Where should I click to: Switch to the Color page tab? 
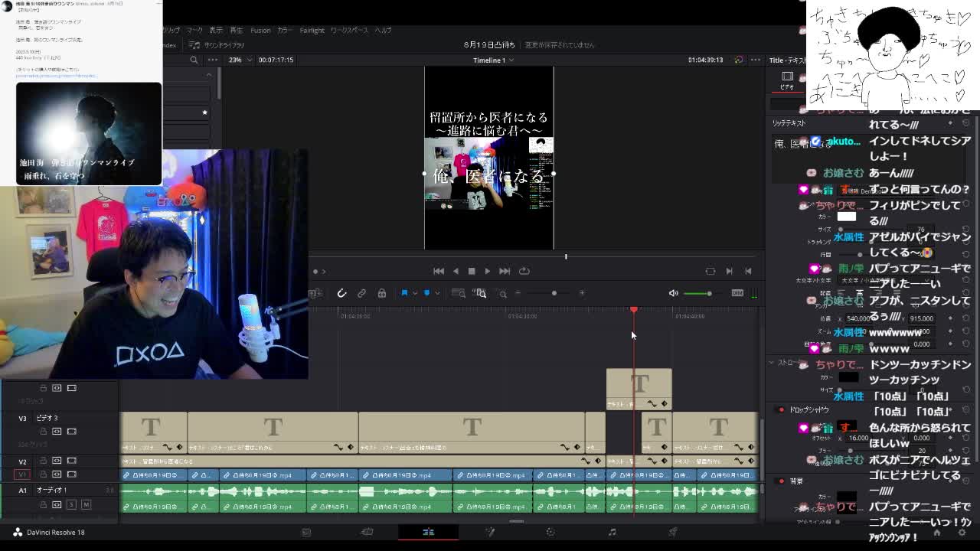click(550, 532)
